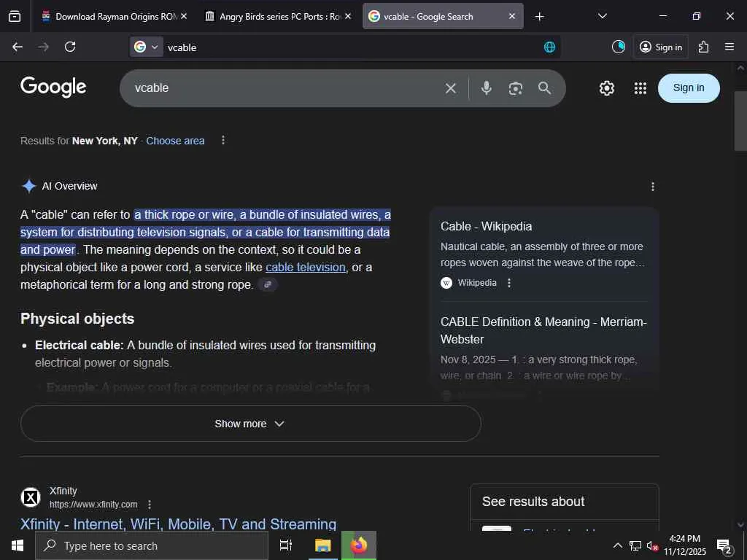This screenshot has height=560, width=747.
Task: Show hidden system tray icons
Action: click(617, 545)
